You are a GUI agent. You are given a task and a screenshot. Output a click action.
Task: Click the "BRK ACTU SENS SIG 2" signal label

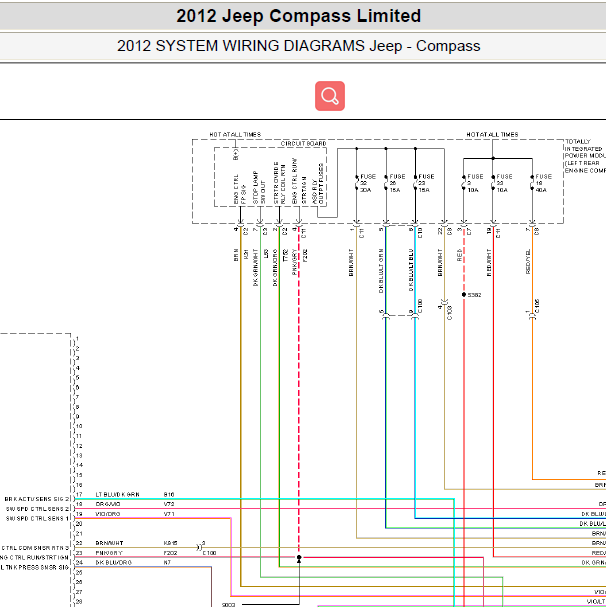click(36, 499)
